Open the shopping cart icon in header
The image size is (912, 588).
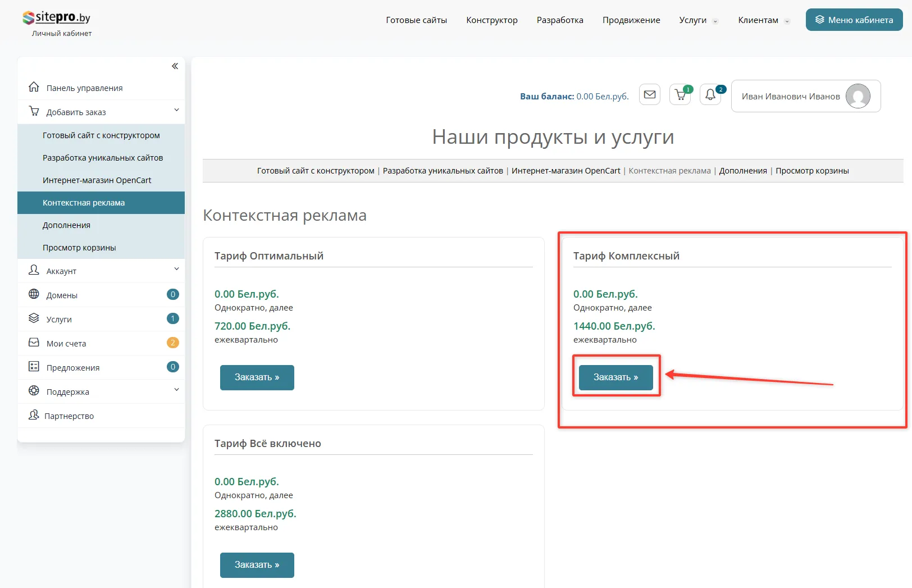click(x=681, y=95)
